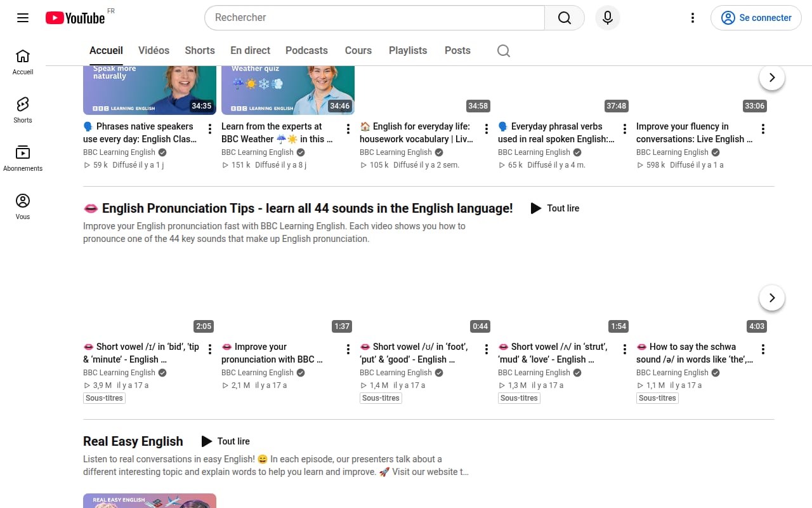This screenshot has width=812, height=508.
Task: Open options for 'Short vowel /ʊ/' video
Action: click(x=487, y=349)
